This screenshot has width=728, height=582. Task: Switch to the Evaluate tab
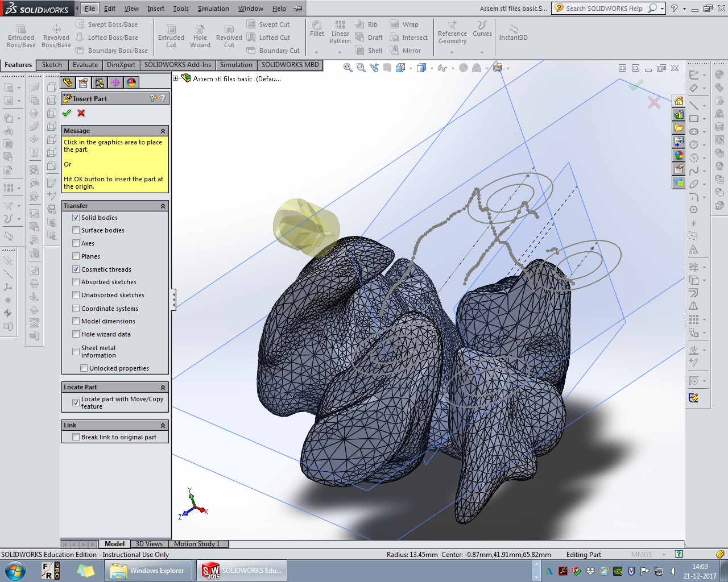click(85, 65)
